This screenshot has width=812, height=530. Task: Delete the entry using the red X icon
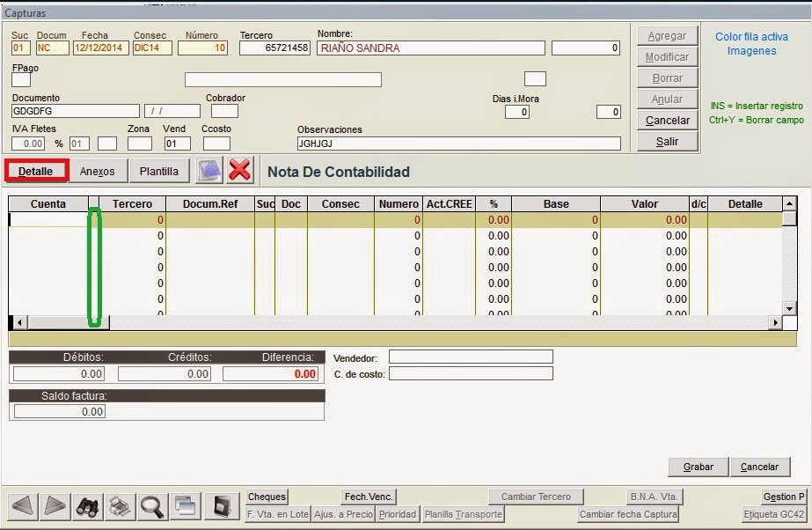point(240,171)
